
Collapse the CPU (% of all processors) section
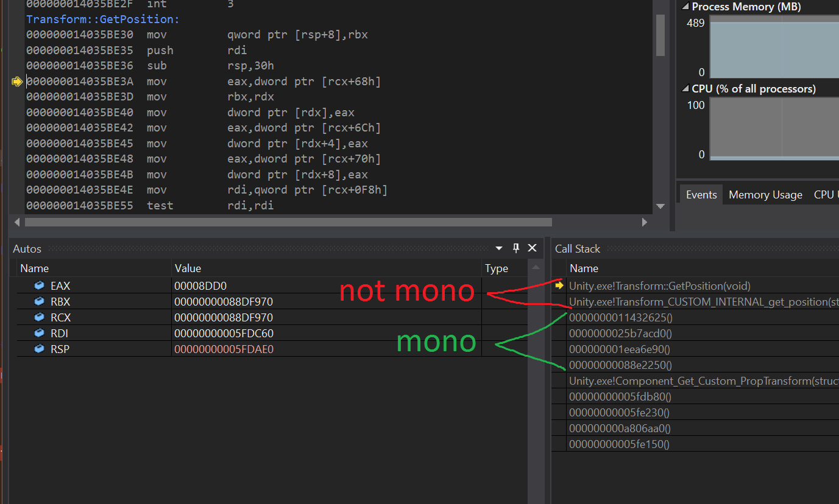685,88
